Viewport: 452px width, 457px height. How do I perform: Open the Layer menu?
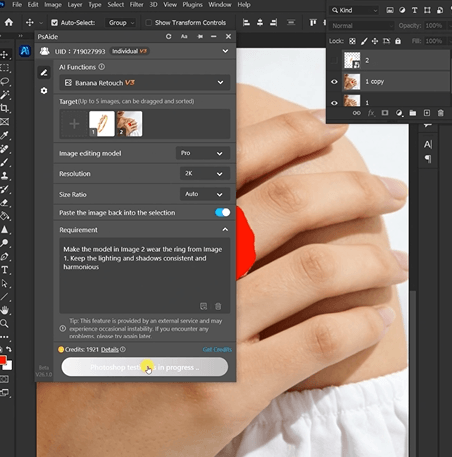(75, 5)
